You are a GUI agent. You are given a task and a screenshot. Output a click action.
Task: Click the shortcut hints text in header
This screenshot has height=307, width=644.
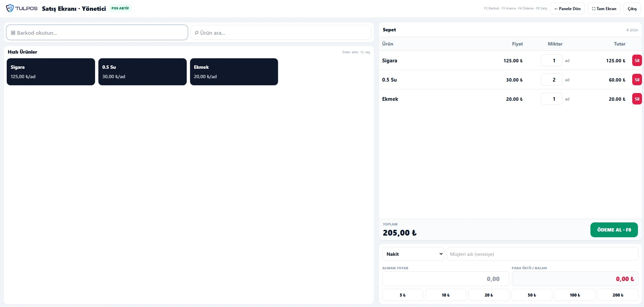[515, 8]
